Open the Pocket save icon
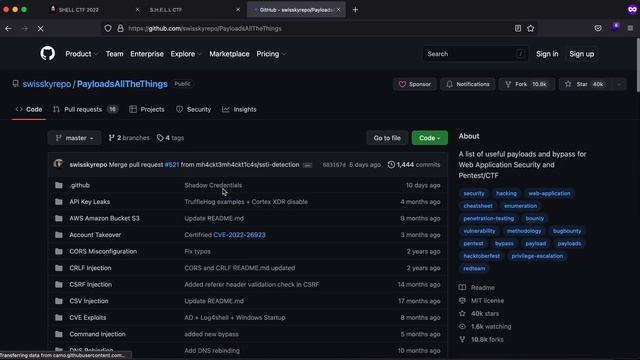The width and height of the screenshot is (640, 360). pyautogui.click(x=598, y=28)
